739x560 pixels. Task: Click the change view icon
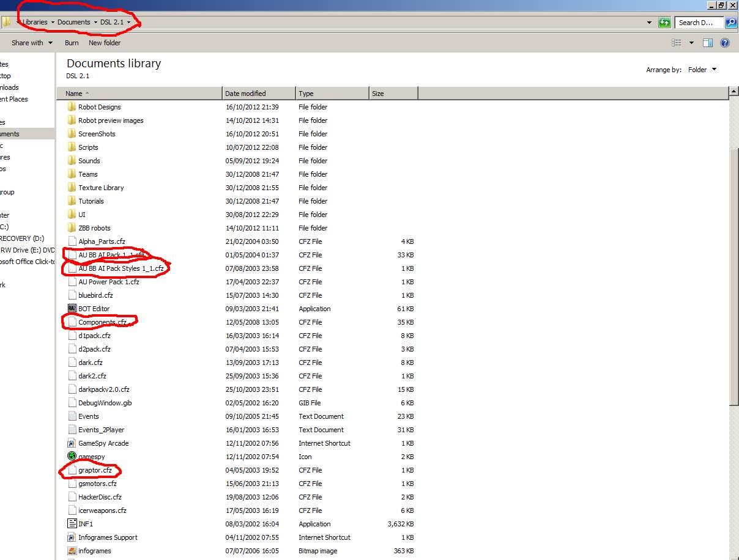[x=677, y=43]
